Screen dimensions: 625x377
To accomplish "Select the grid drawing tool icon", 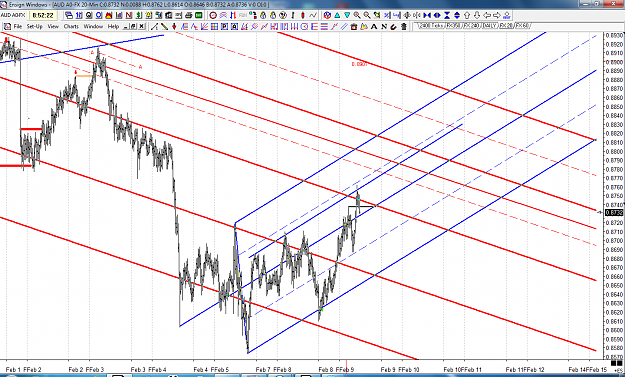I will point(214,26).
